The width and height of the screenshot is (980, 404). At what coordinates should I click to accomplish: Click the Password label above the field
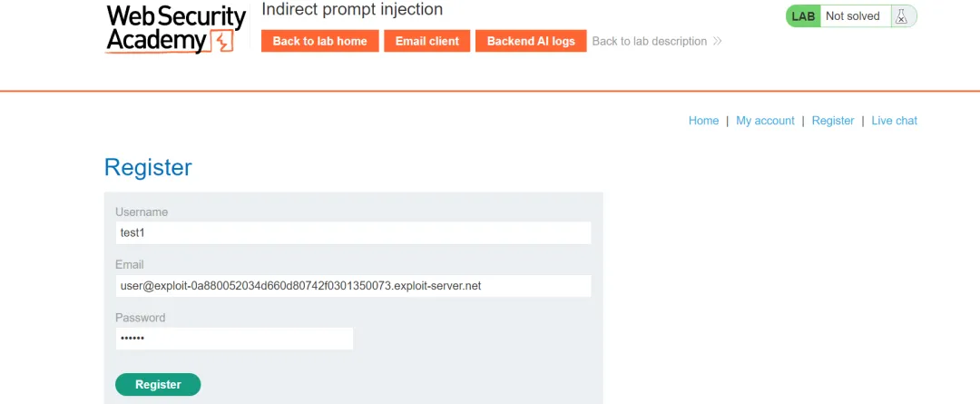(x=140, y=318)
